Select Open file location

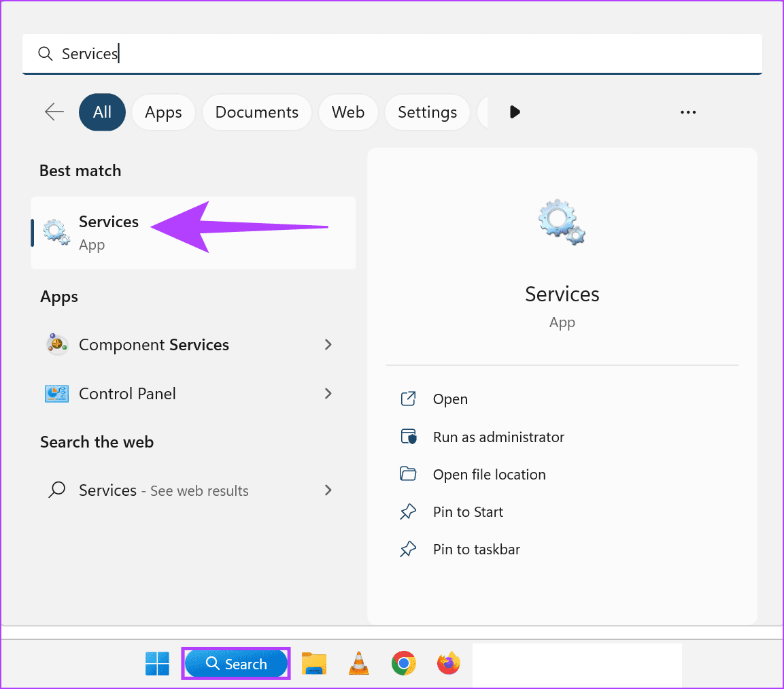click(x=490, y=475)
